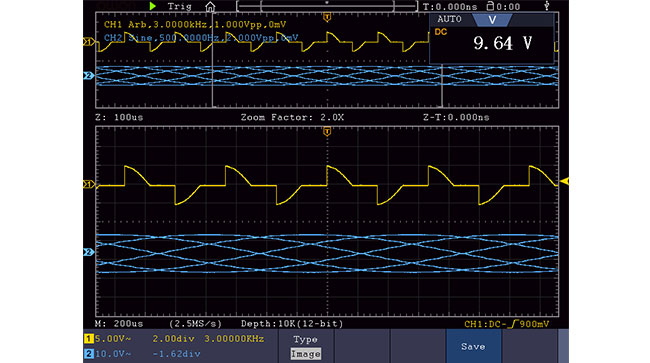Click the CH1 marker in overview window

pos(89,42)
